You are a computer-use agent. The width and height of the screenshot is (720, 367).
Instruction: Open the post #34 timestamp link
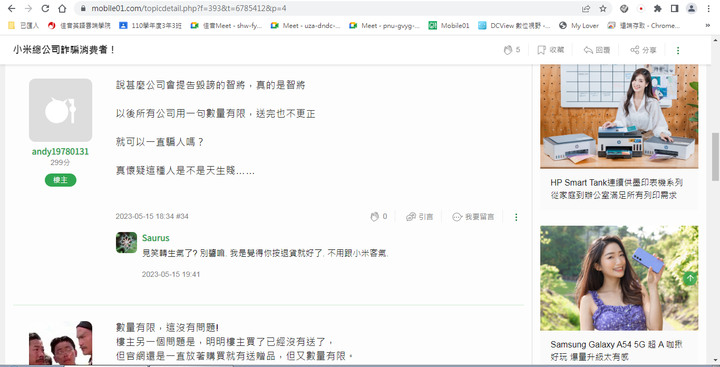(152, 216)
